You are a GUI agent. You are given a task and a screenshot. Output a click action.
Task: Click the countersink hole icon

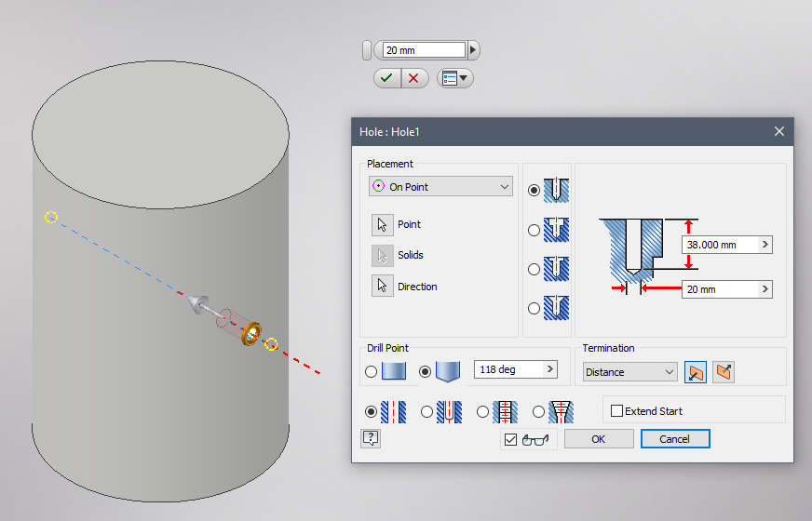tap(556, 308)
